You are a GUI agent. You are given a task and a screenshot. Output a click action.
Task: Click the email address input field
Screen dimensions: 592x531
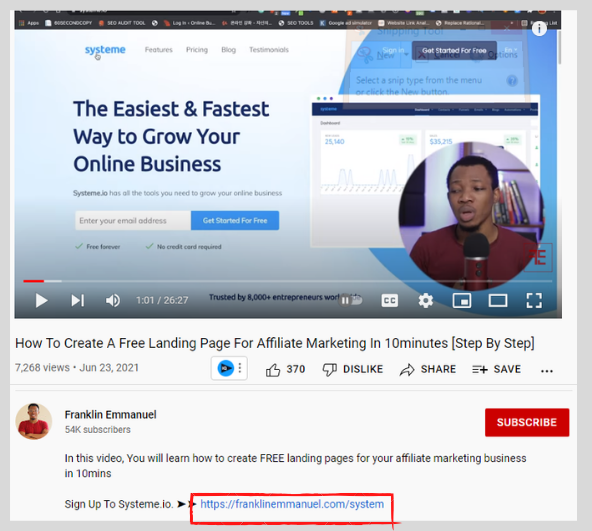pos(133,221)
